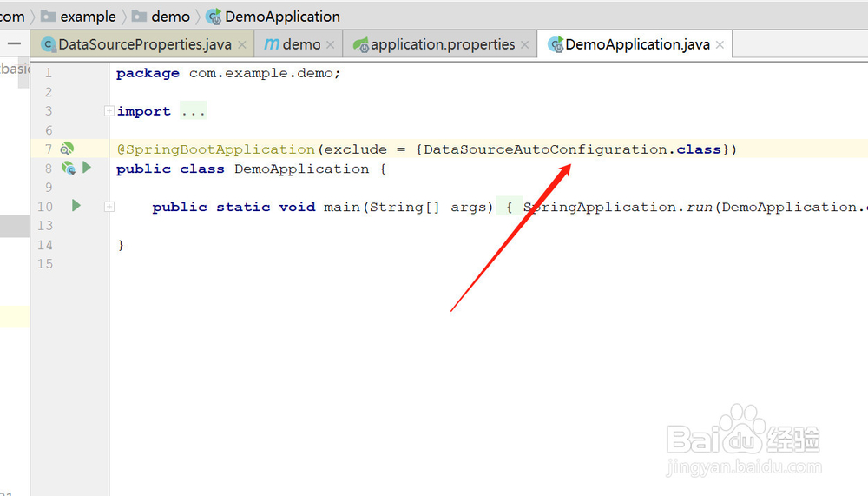Viewport: 868px width, 496px height.
Task: Click the exclude attribute in the annotation
Action: (x=356, y=149)
